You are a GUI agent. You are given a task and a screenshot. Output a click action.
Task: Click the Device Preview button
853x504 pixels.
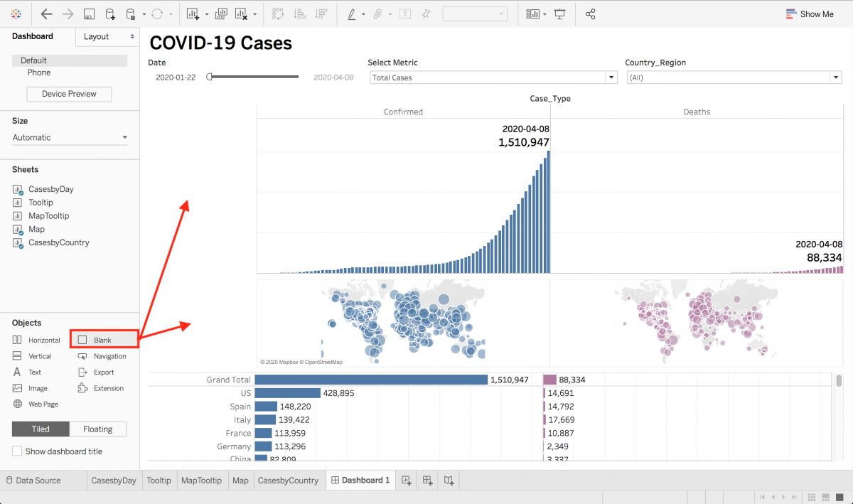[68, 94]
